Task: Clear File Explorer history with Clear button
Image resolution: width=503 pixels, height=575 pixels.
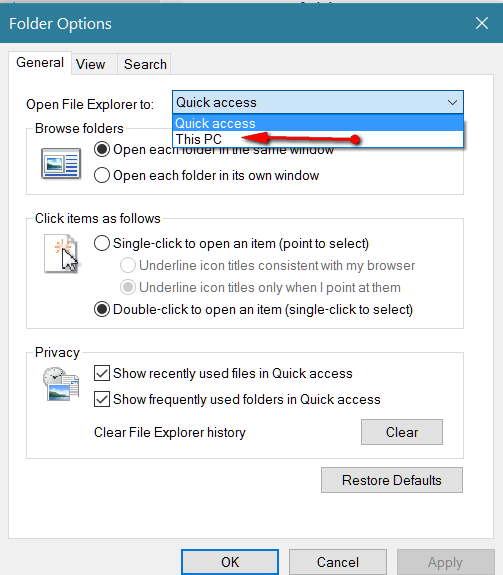Action: (x=402, y=432)
